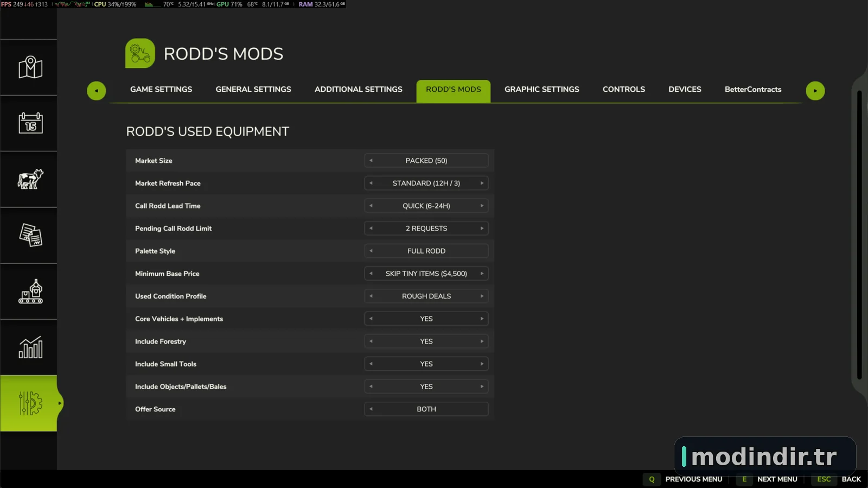Click the round left tab-scroll arrow button
This screenshot has height=488, width=868.
(97, 91)
